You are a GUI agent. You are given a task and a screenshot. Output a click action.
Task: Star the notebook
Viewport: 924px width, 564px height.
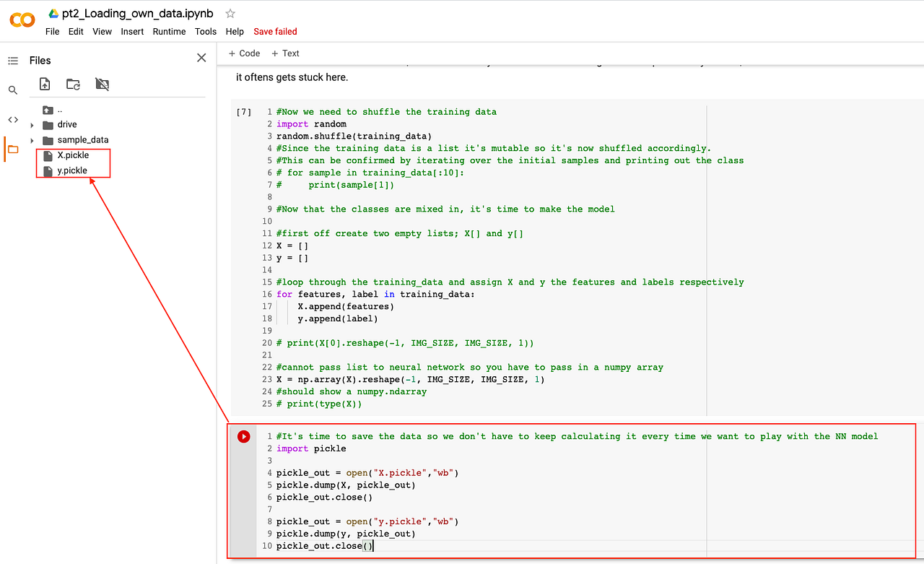click(x=229, y=12)
